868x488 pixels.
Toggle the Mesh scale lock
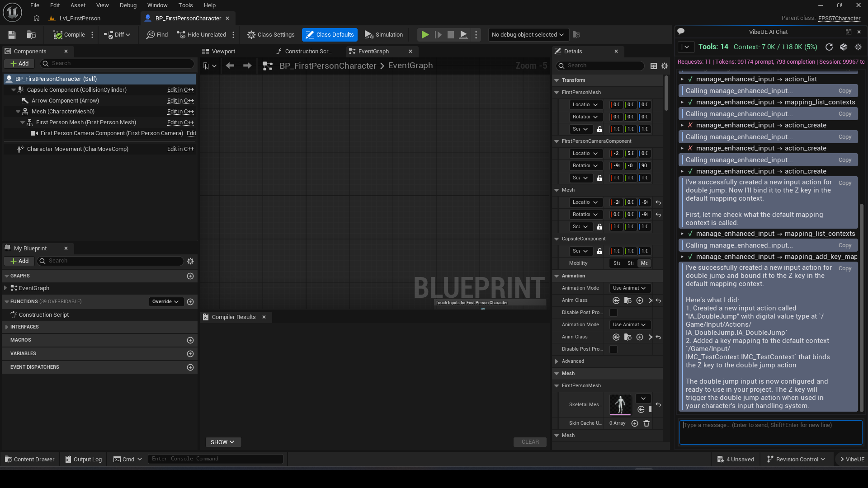click(x=600, y=226)
